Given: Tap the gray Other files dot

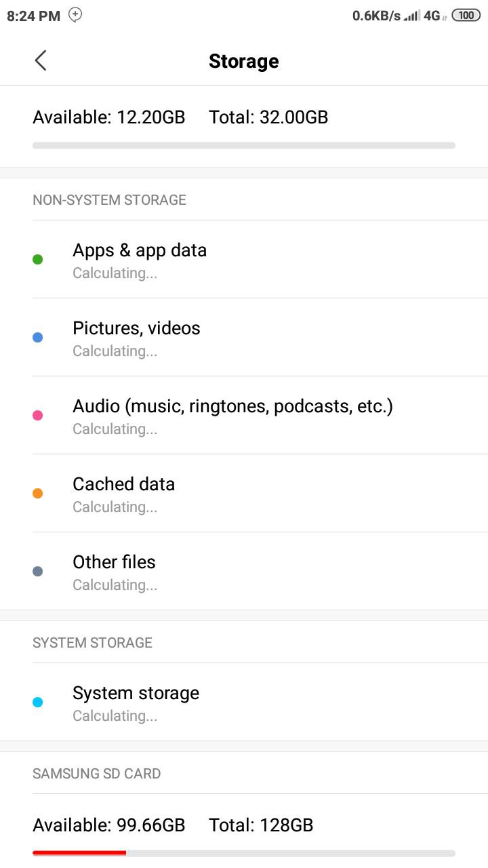Looking at the screenshot, I should (38, 571).
